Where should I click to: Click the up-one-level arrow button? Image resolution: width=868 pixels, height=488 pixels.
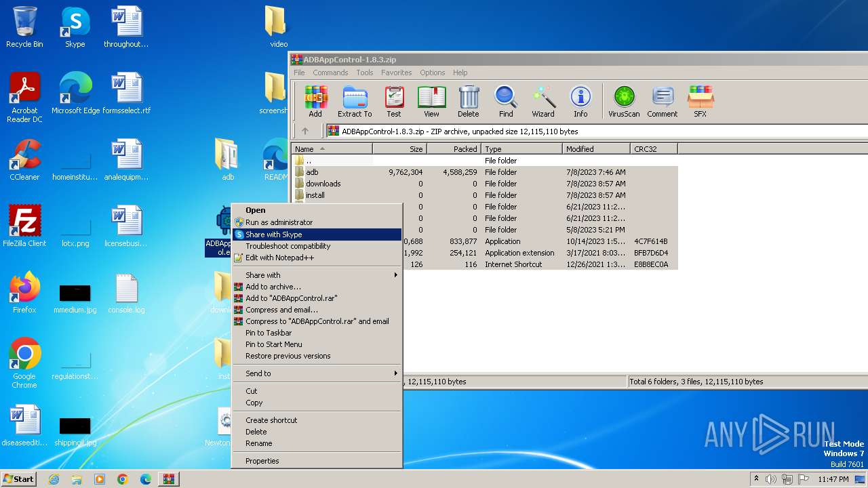tap(305, 131)
